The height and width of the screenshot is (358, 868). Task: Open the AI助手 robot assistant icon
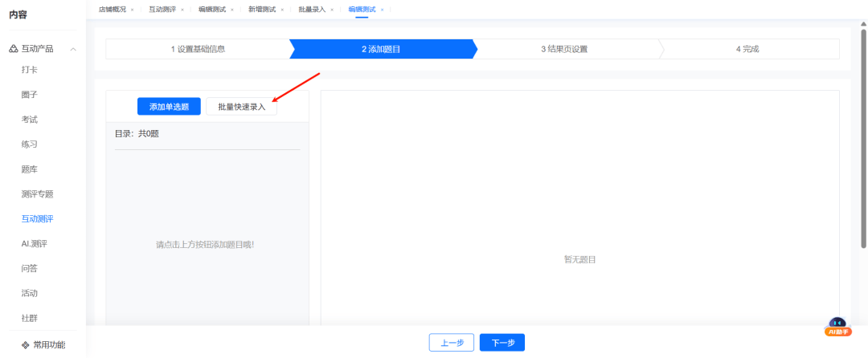837,326
